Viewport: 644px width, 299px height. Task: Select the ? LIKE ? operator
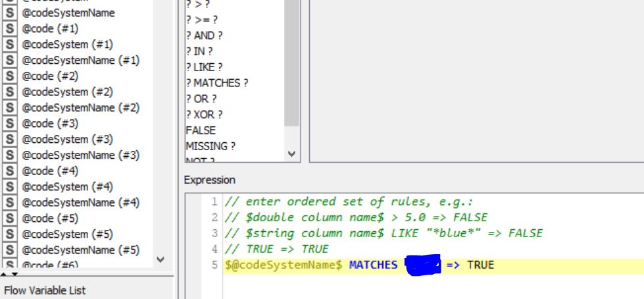coord(204,67)
